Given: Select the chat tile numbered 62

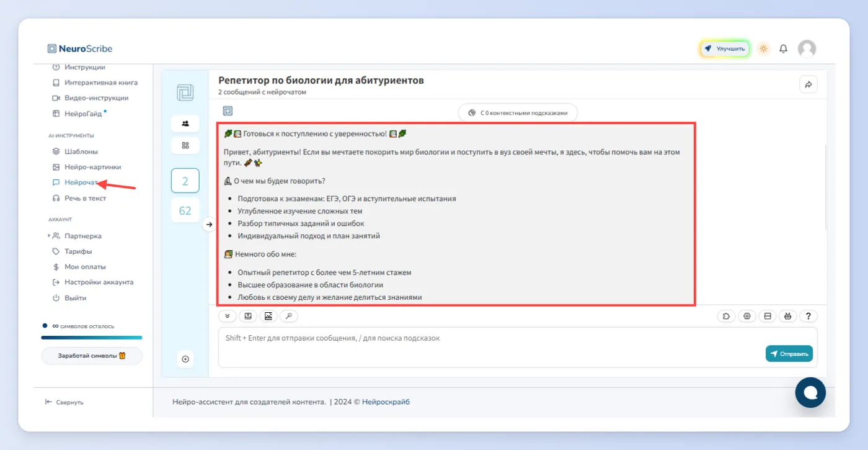Looking at the screenshot, I should pos(185,211).
